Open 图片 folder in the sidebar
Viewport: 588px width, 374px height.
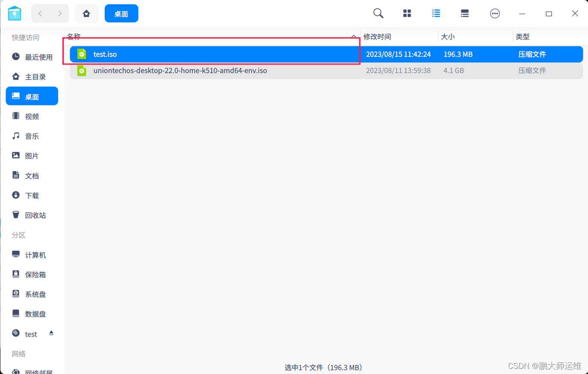tap(32, 156)
